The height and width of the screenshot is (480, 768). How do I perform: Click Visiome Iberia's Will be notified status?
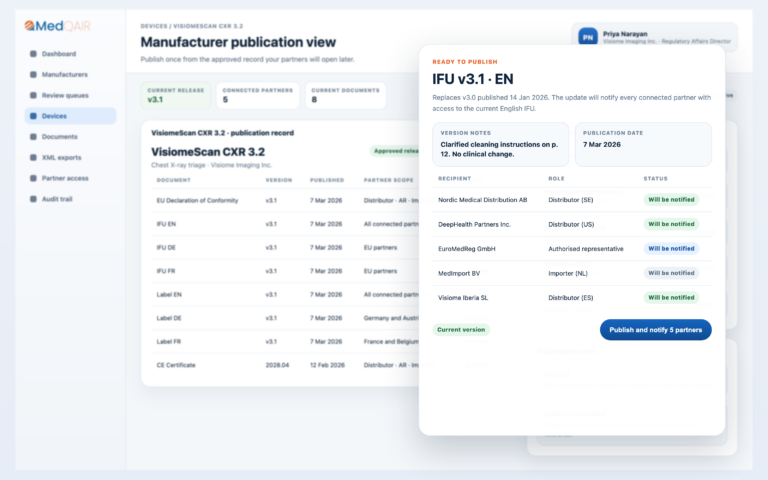(x=671, y=298)
